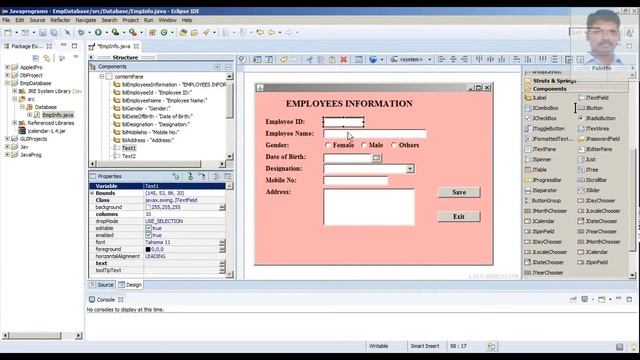Select Text1 in the Components tree
This screenshot has width=640, height=360.
[x=129, y=148]
